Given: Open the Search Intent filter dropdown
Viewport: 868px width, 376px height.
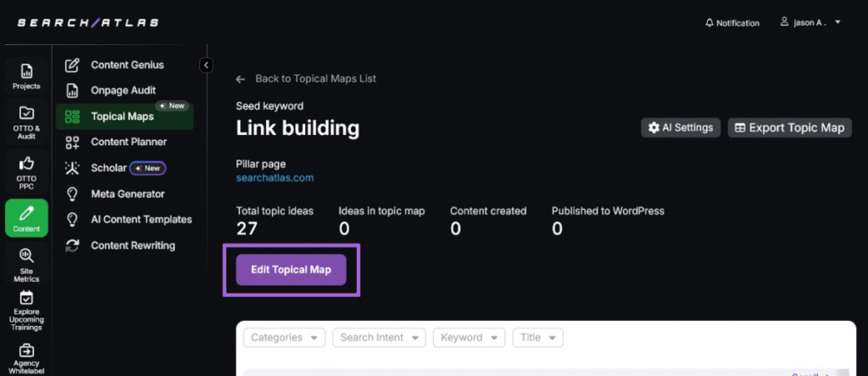Looking at the screenshot, I should [379, 338].
